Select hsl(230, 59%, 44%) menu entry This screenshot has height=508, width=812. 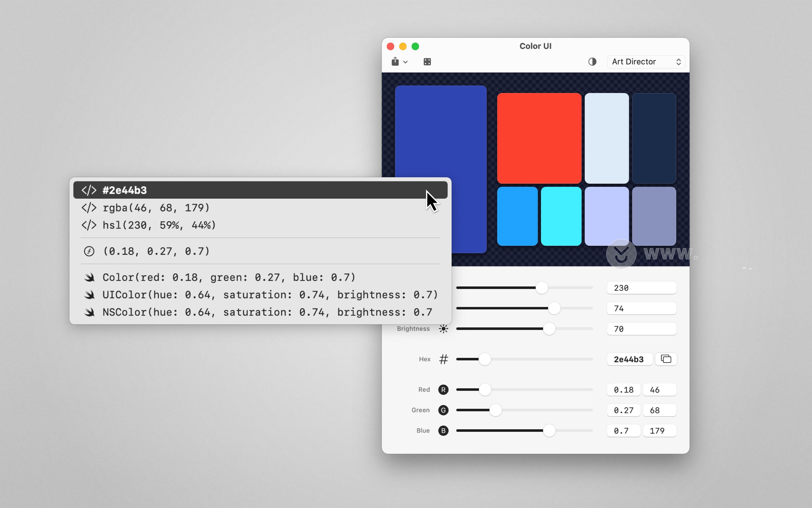coord(261,225)
